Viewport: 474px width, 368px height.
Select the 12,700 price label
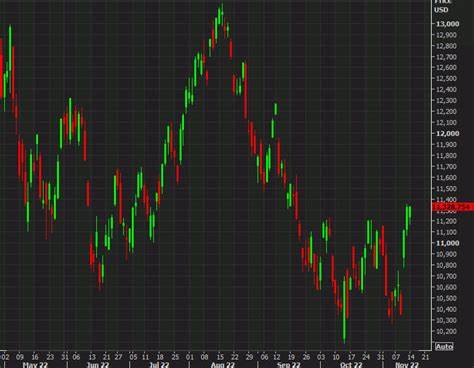point(446,57)
